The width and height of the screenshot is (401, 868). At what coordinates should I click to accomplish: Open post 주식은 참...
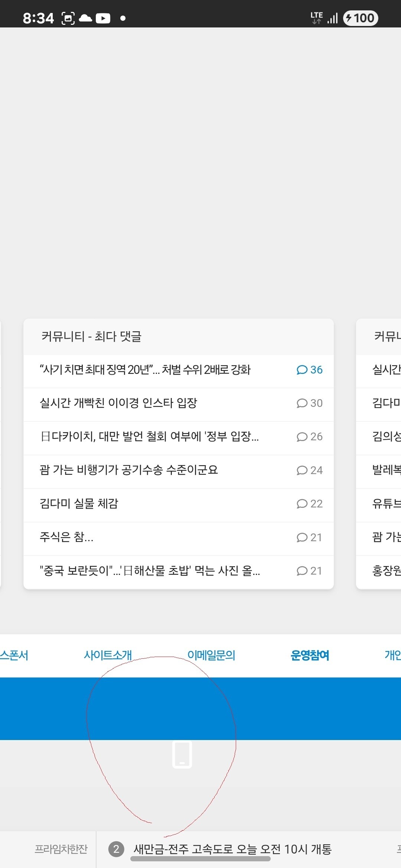point(66,537)
